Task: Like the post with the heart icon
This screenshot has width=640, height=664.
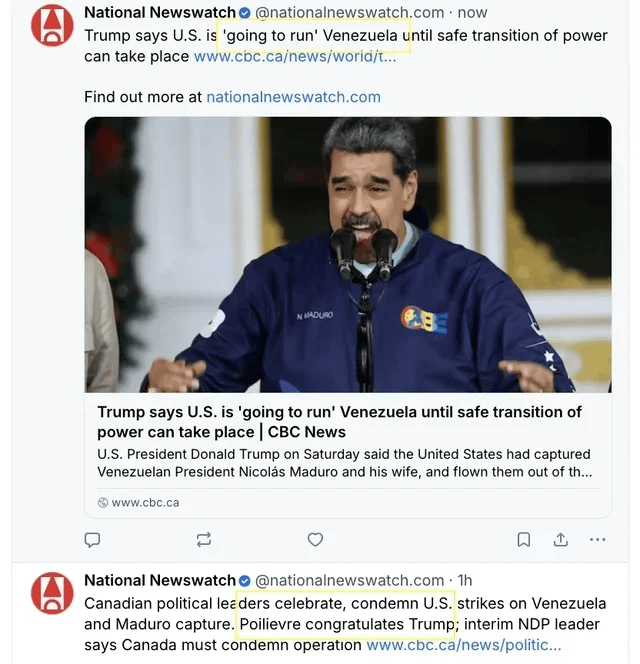Action: point(315,540)
